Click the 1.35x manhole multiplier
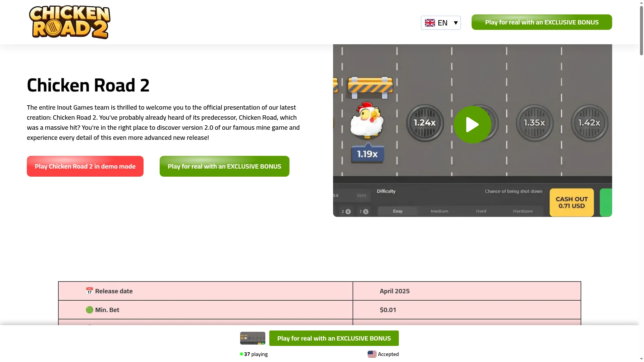Screen dimensions: 644x362 pos(534,123)
